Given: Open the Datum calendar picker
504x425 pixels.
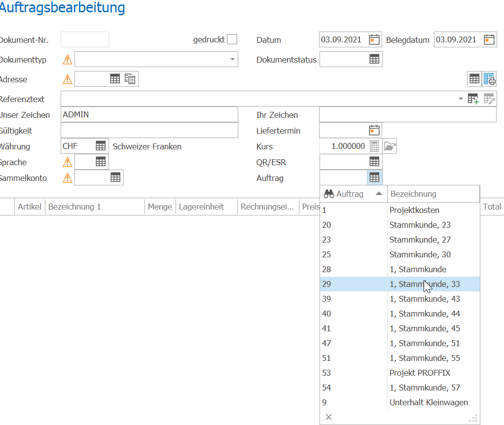Looking at the screenshot, I should pyautogui.click(x=374, y=39).
